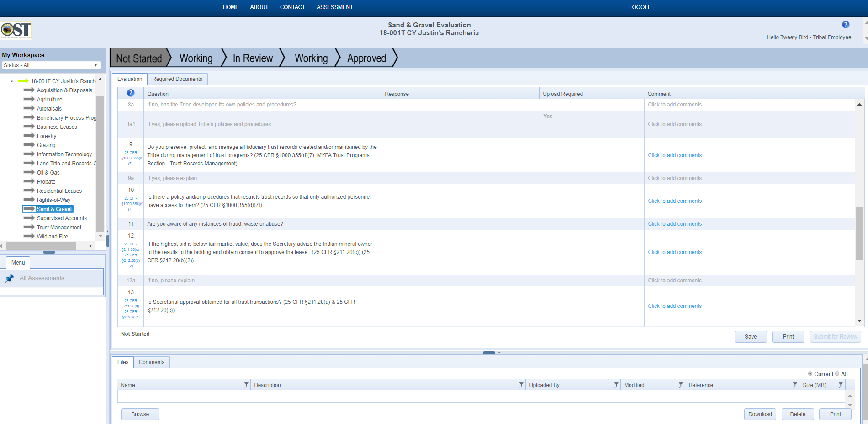Click LOGOFF in the top bar
The width and height of the screenshot is (868, 424).
point(640,7)
